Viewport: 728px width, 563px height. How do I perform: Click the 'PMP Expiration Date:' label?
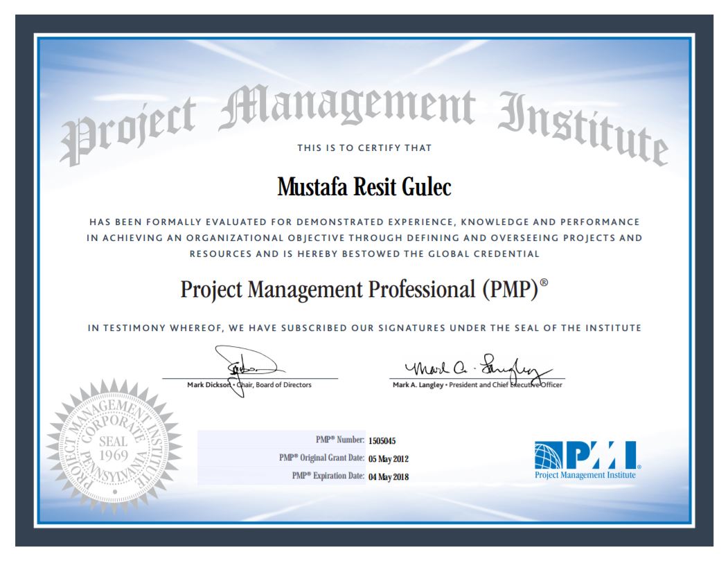tap(328, 476)
